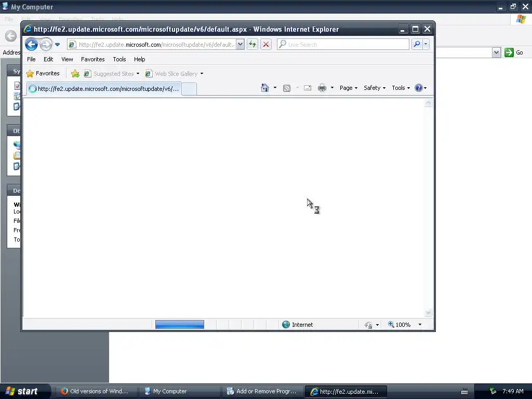Open the Help menu in Internet Explorer
The height and width of the screenshot is (399, 532).
click(139, 59)
